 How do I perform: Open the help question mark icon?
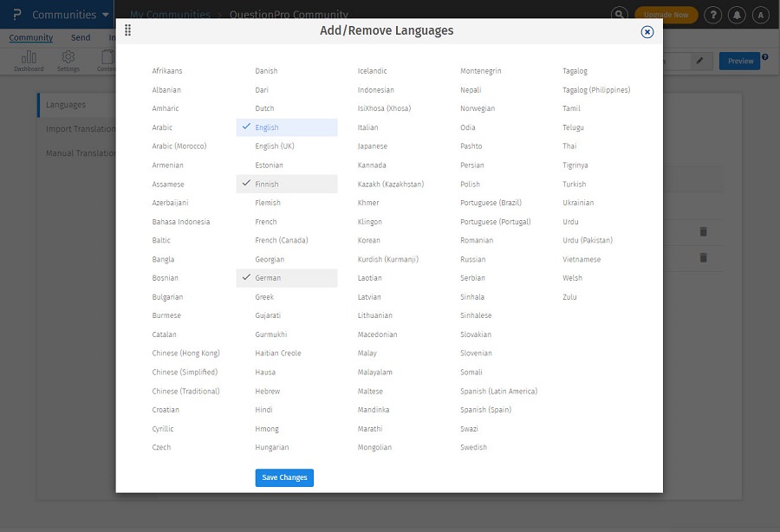(x=712, y=15)
